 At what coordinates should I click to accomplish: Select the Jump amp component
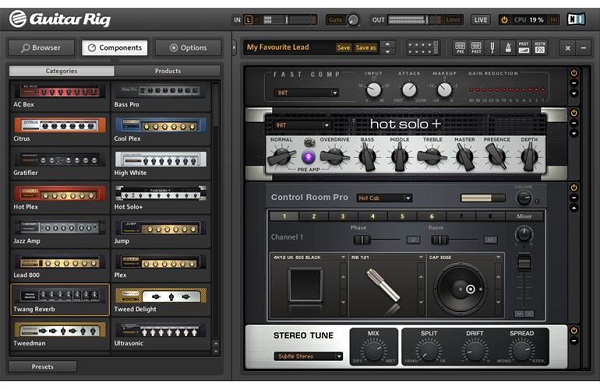(x=161, y=232)
